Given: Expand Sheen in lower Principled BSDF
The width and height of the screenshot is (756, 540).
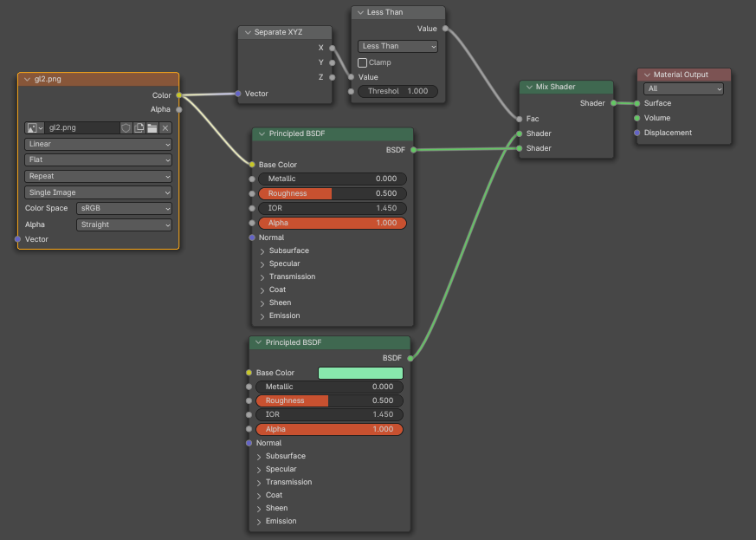Looking at the screenshot, I should 259,509.
